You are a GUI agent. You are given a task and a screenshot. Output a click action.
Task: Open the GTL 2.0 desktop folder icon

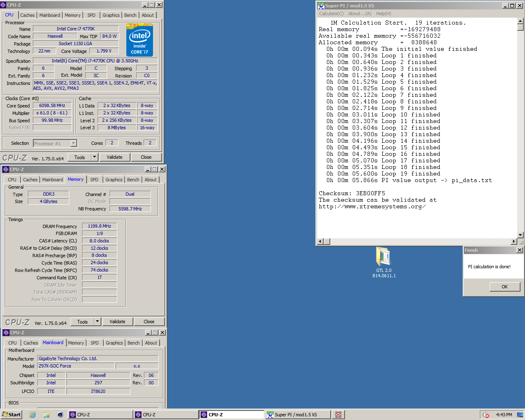(384, 262)
